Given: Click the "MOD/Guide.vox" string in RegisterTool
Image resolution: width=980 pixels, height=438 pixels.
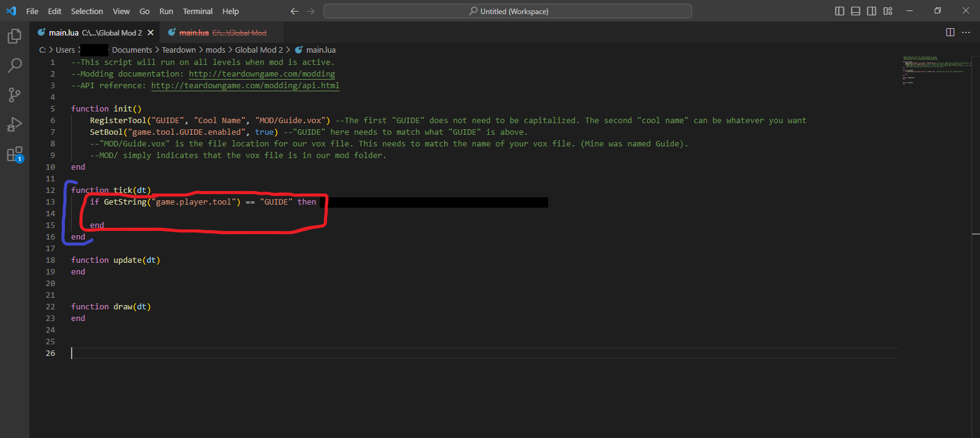Looking at the screenshot, I should pos(290,121).
